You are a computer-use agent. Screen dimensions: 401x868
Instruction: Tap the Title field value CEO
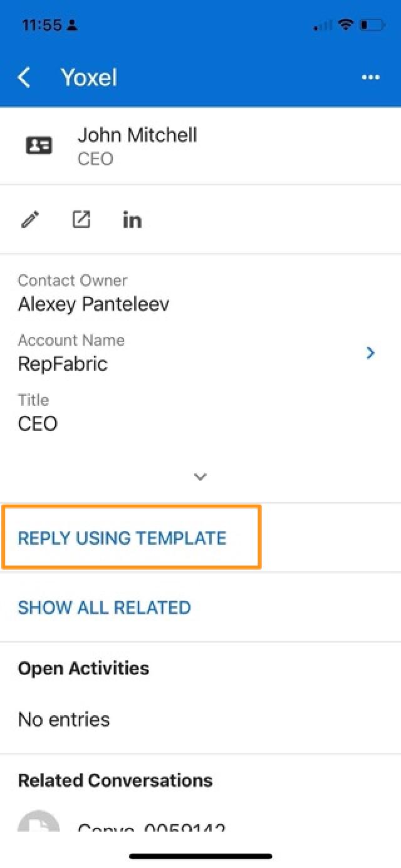[x=38, y=424]
